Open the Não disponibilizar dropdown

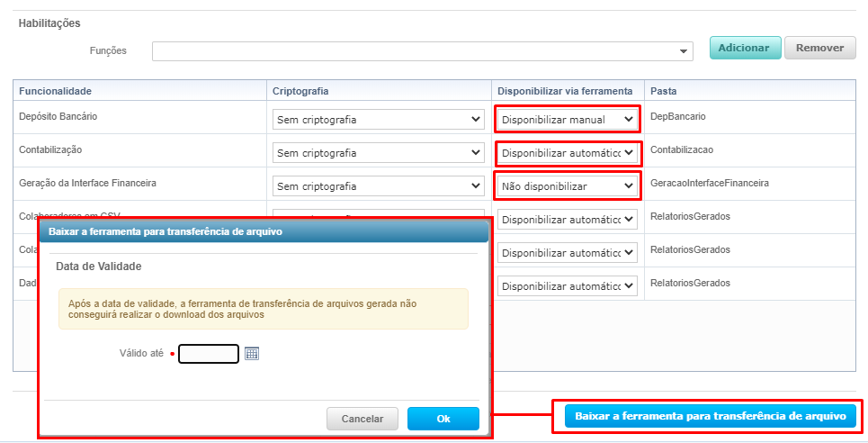[567, 186]
